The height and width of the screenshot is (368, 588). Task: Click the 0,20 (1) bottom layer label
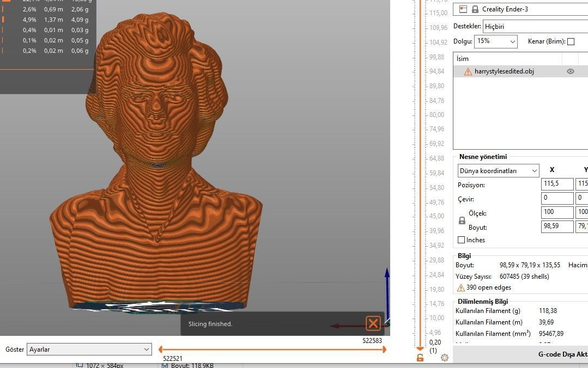(x=435, y=346)
